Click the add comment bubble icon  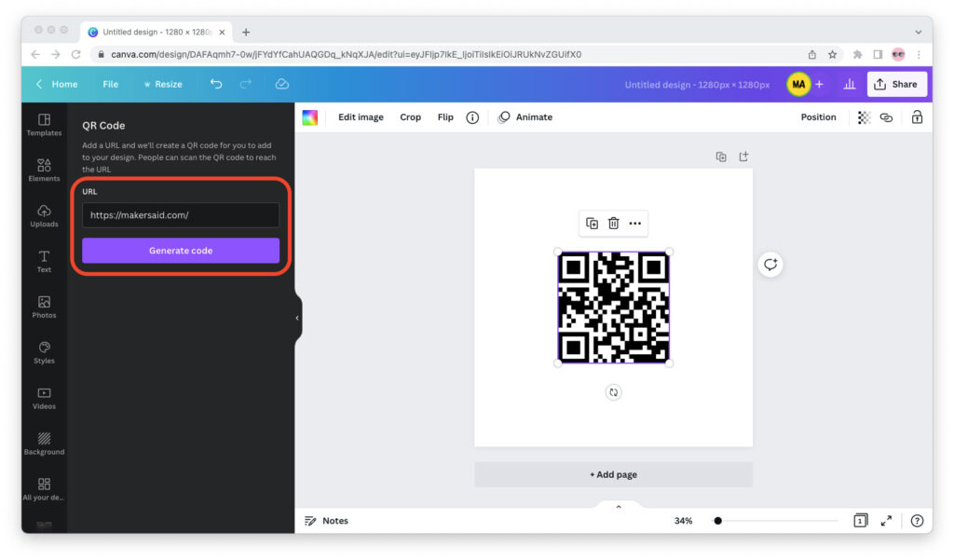pyautogui.click(x=770, y=265)
